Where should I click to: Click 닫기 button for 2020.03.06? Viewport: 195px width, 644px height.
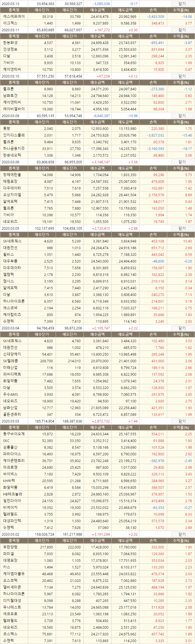pyautogui.click(x=182, y=162)
